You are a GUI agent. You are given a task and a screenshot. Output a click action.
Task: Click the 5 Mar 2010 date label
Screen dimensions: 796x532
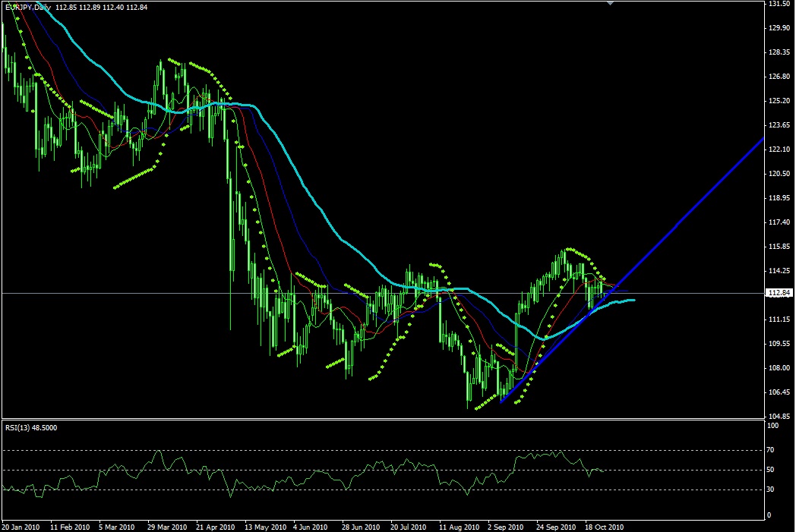click(117, 527)
